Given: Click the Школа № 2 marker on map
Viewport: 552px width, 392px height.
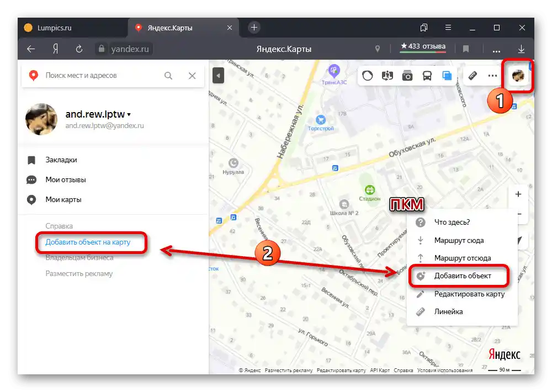Looking at the screenshot, I should click(x=344, y=204).
